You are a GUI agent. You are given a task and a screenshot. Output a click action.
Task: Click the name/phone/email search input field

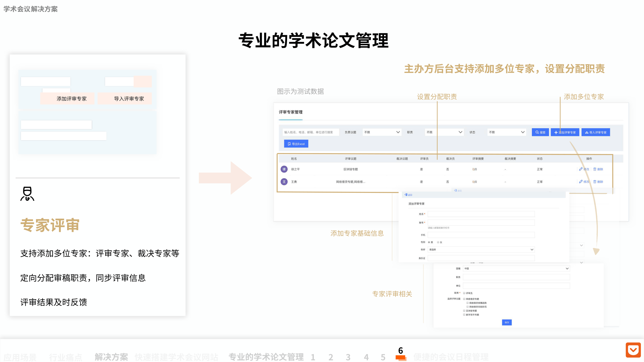click(x=311, y=132)
